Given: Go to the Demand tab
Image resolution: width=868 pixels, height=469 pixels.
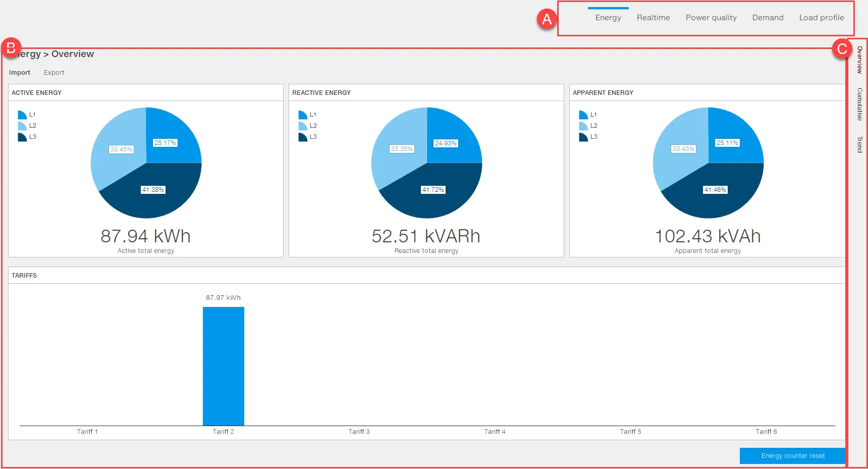Looking at the screenshot, I should 768,18.
